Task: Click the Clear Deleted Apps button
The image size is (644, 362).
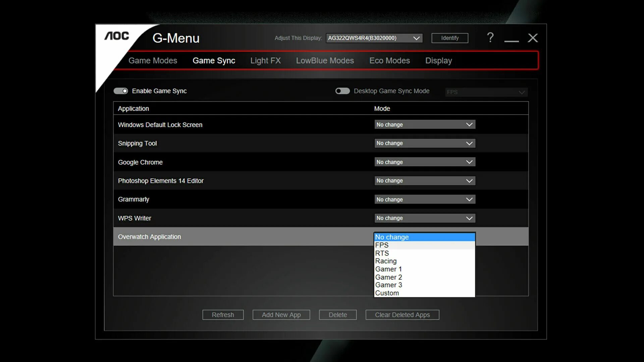Action: 402,315
